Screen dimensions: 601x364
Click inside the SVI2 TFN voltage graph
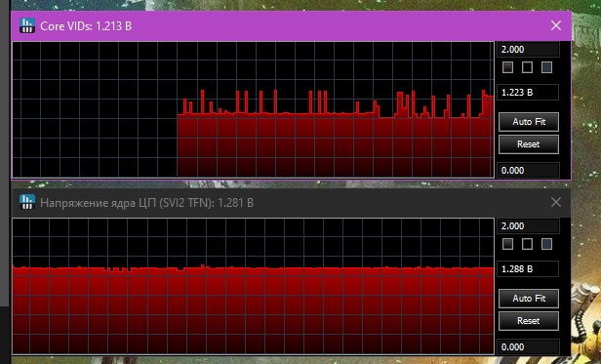[x=253, y=286]
